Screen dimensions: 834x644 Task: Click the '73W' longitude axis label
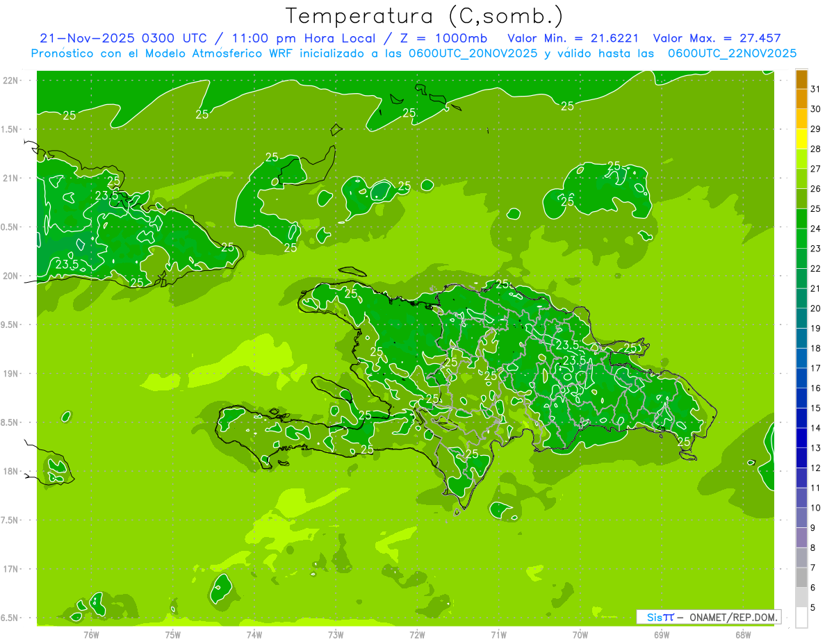pyautogui.click(x=336, y=634)
